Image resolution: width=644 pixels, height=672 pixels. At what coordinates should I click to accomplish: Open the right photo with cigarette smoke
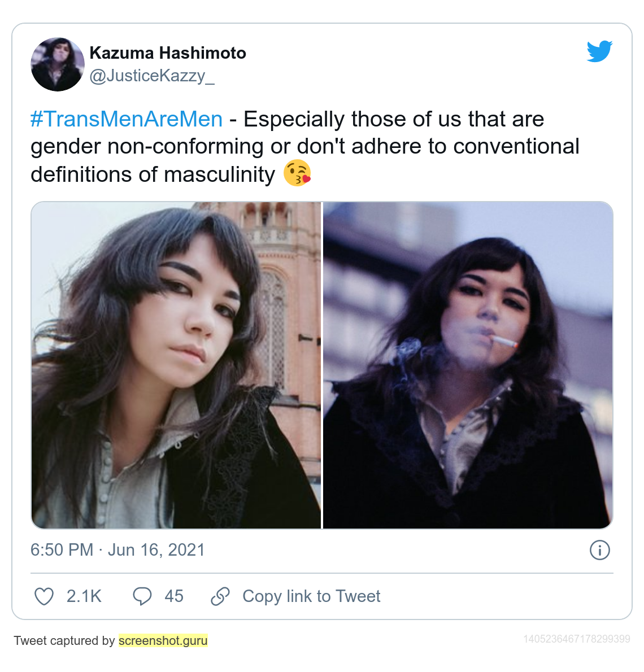pyautogui.click(x=468, y=365)
